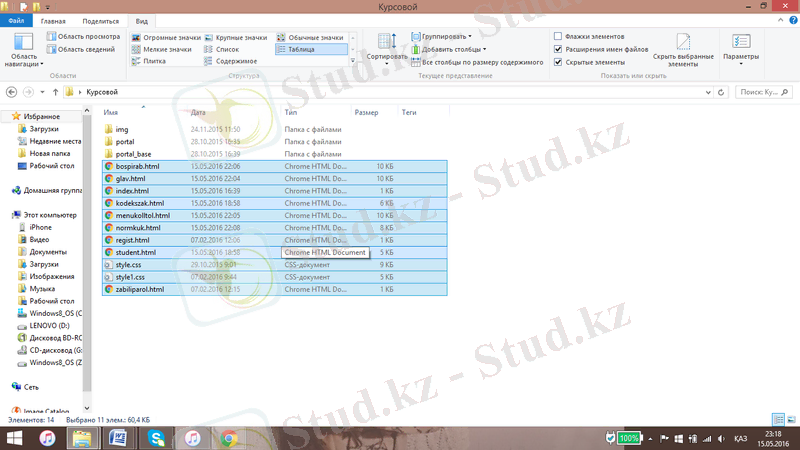Go forward with the Forward arrow
The image size is (800, 450).
coord(29,92)
